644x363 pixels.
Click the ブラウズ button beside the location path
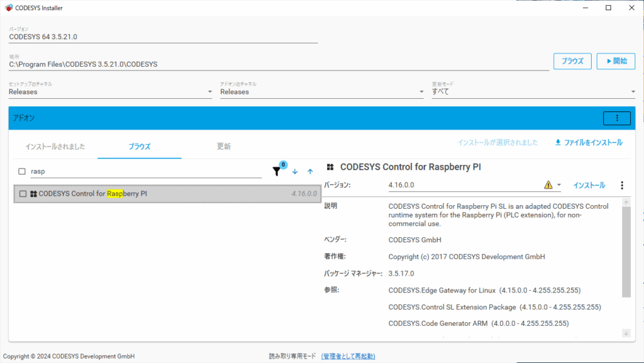572,61
